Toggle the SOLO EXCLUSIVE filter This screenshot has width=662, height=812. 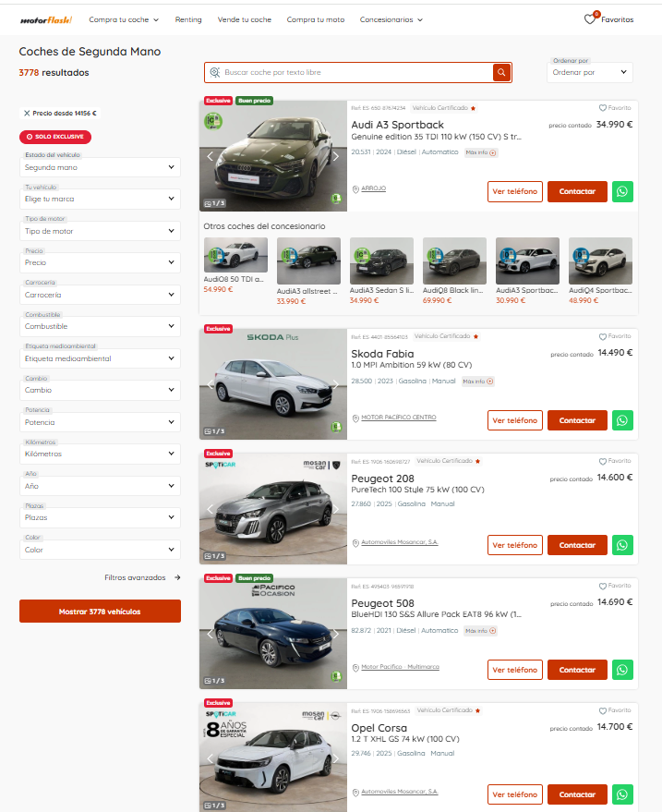pos(55,137)
